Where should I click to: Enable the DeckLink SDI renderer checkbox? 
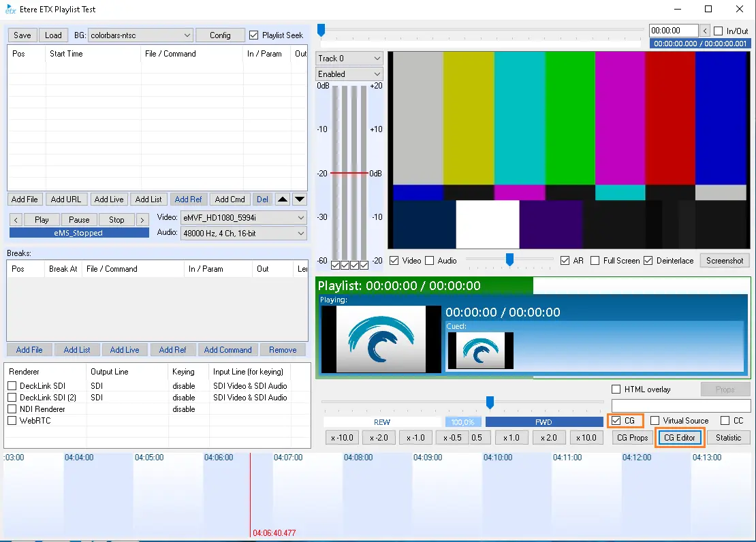coord(12,386)
